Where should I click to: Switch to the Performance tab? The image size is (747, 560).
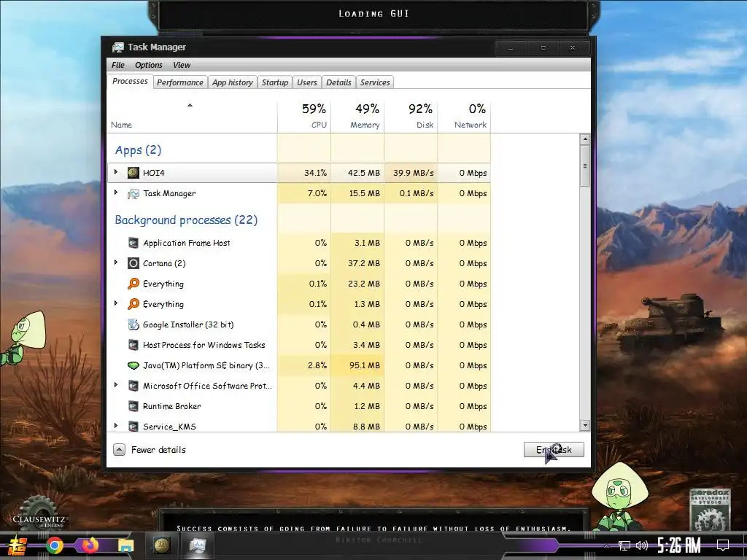point(180,82)
